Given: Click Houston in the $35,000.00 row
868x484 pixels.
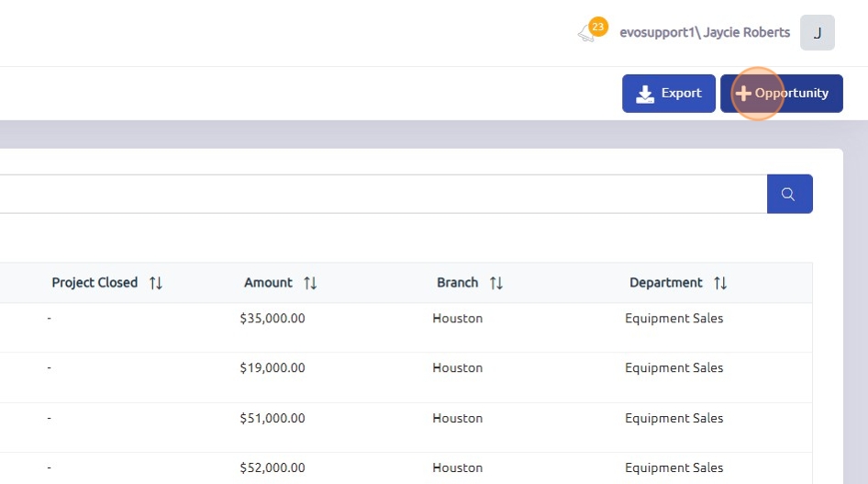Looking at the screenshot, I should pyautogui.click(x=457, y=318).
